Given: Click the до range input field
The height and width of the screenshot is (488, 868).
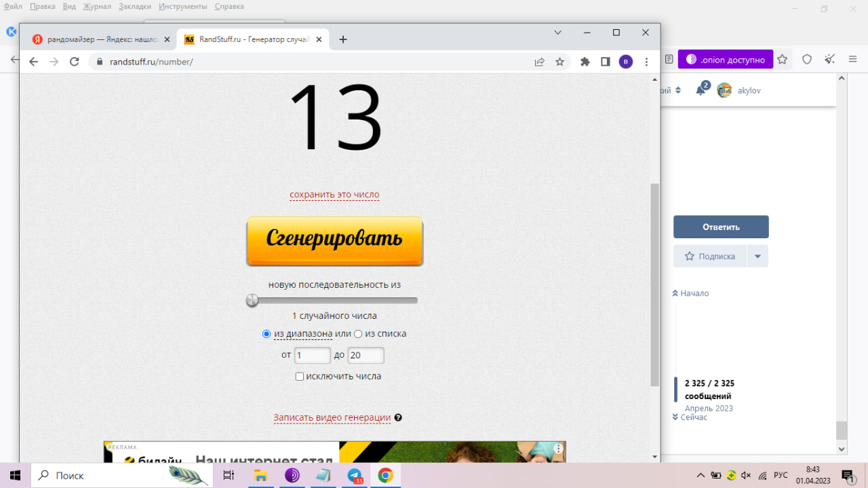Looking at the screenshot, I should pyautogui.click(x=366, y=355).
